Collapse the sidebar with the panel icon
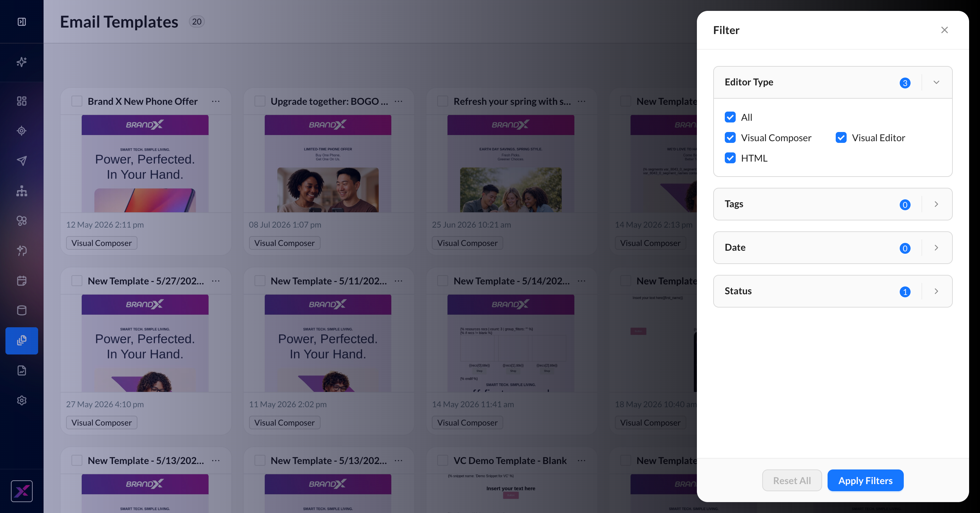The width and height of the screenshot is (980, 513). pyautogui.click(x=22, y=22)
